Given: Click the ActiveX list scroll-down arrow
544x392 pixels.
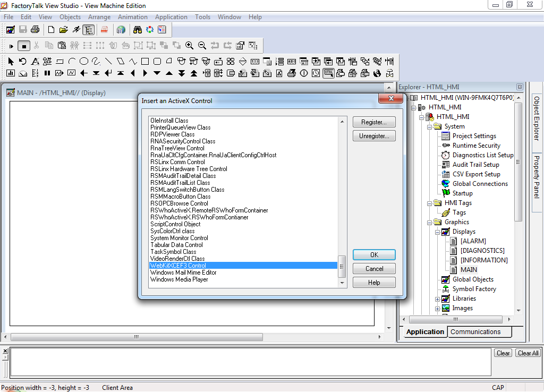Looking at the screenshot, I should click(342, 283).
